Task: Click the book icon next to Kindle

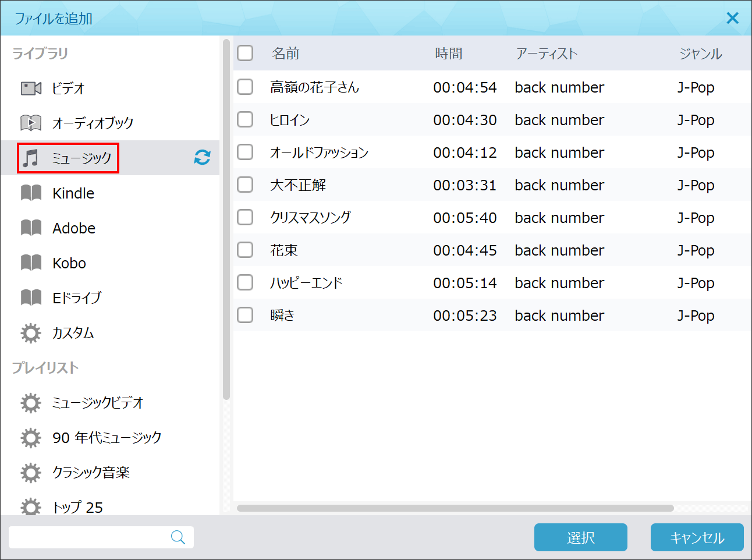Action: 31,193
